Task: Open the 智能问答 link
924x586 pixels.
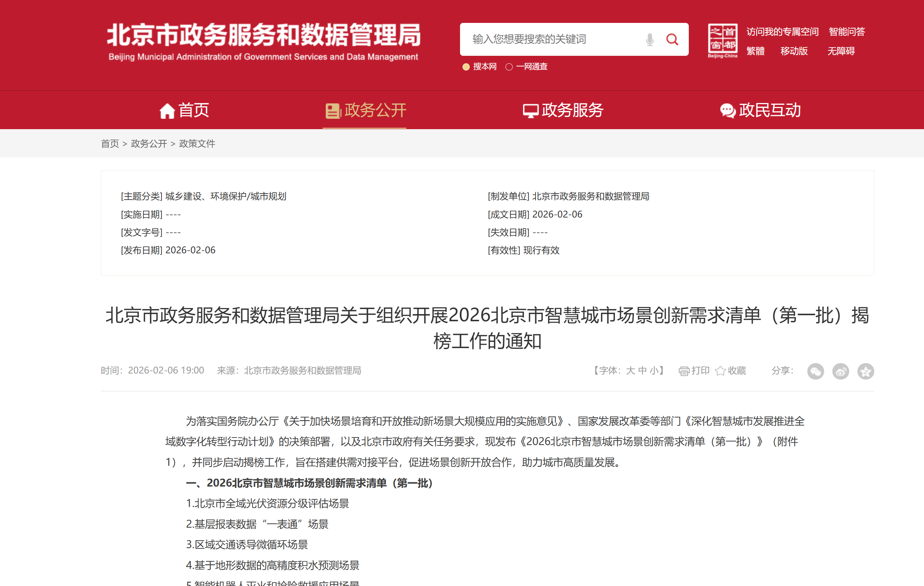Action: point(846,32)
